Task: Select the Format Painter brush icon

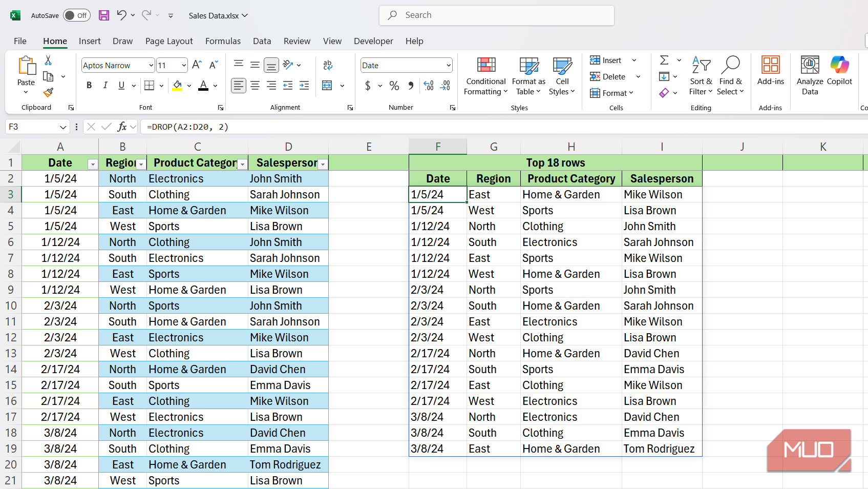Action: coord(48,92)
